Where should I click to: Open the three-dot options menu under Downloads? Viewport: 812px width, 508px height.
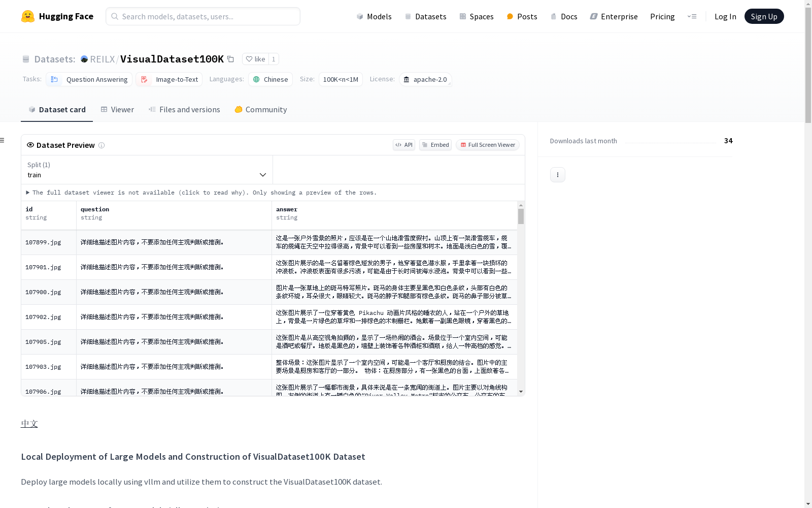558,175
